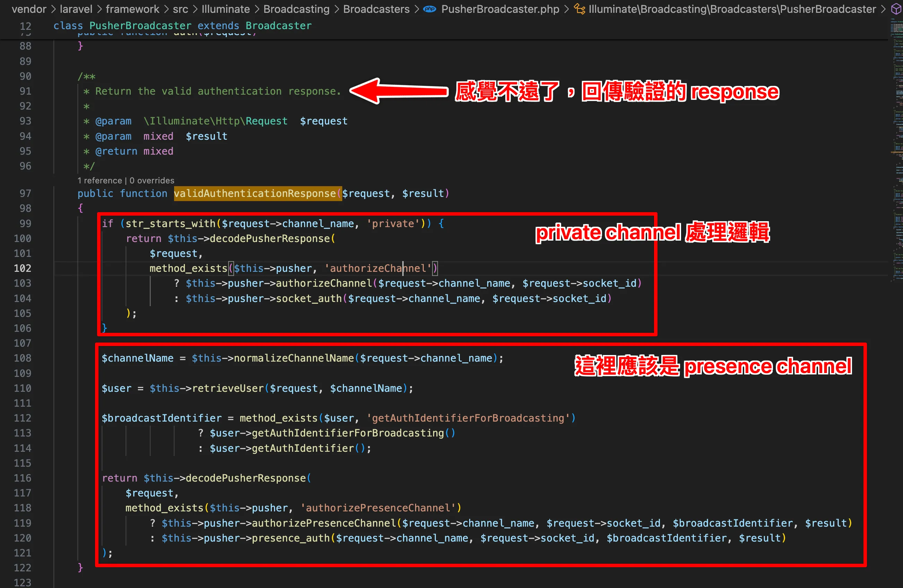Click the '0 overrides' code lens link
This screenshot has width=903, height=588.
coord(152,181)
